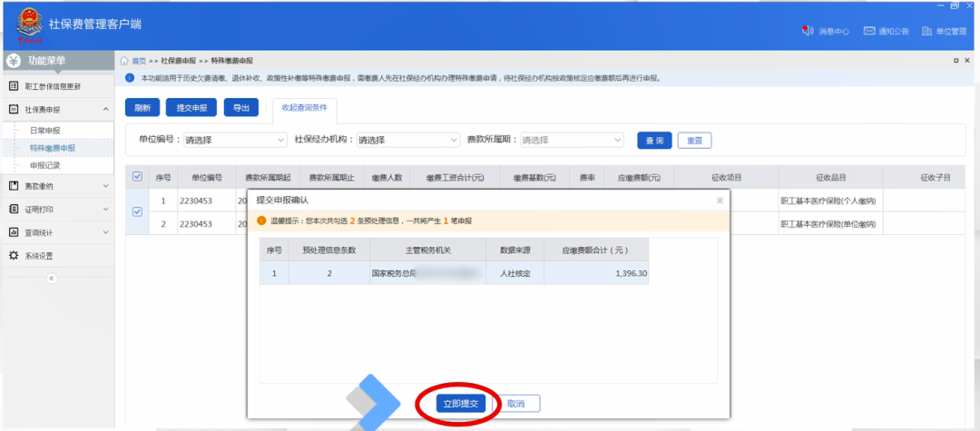Image resolution: width=980 pixels, height=431 pixels.
Task: Click the 主管税务机关 header in dialog
Action: 428,250
